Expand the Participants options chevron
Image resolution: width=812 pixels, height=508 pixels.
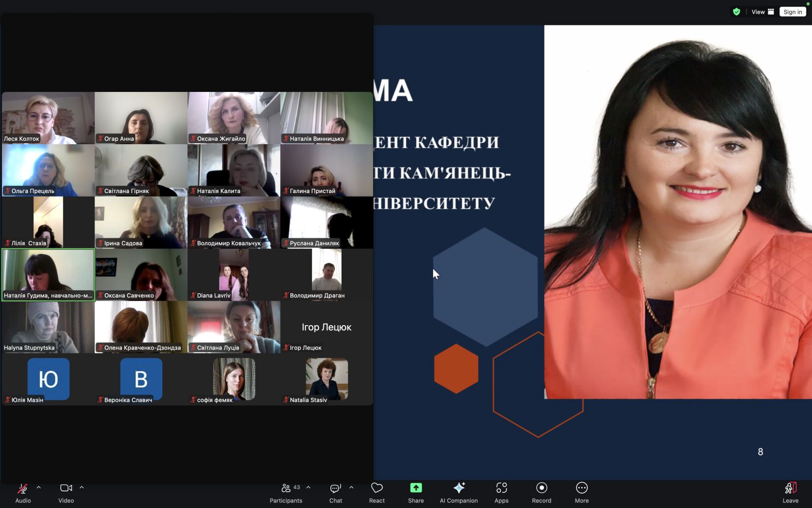coord(308,488)
